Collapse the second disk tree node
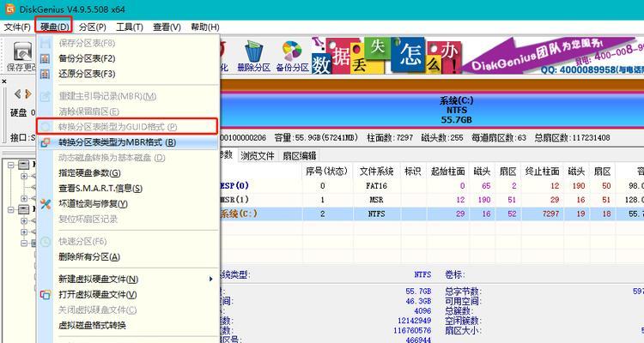 (x=11, y=209)
